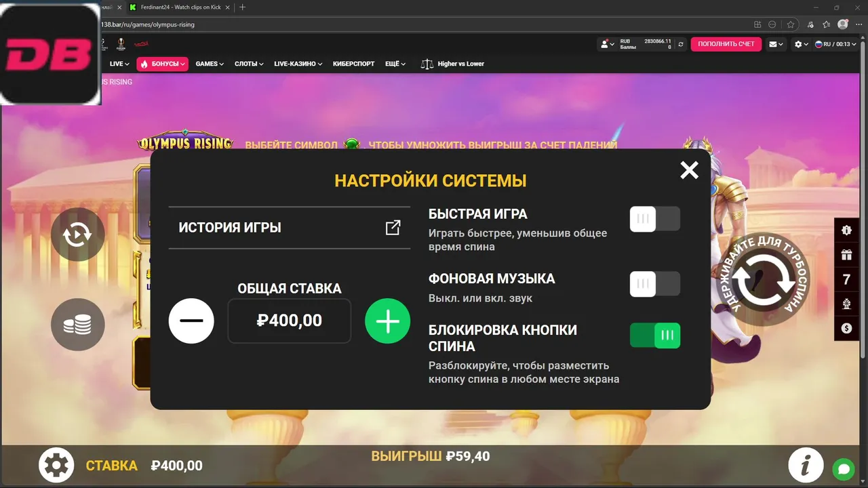
Task: Open the browser profile avatar
Action: click(x=843, y=24)
